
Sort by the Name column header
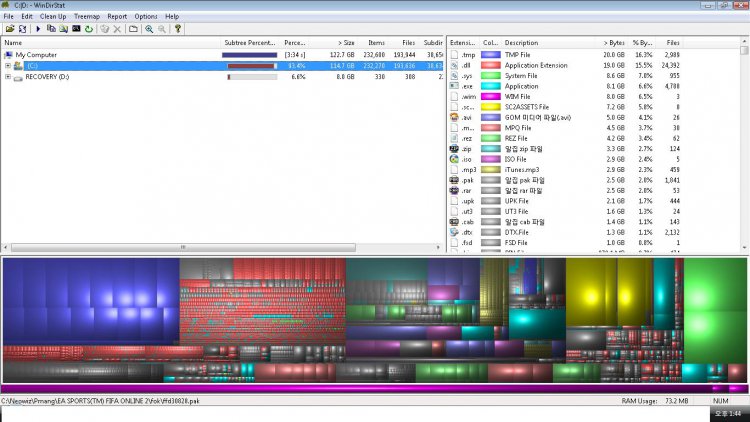(110, 43)
